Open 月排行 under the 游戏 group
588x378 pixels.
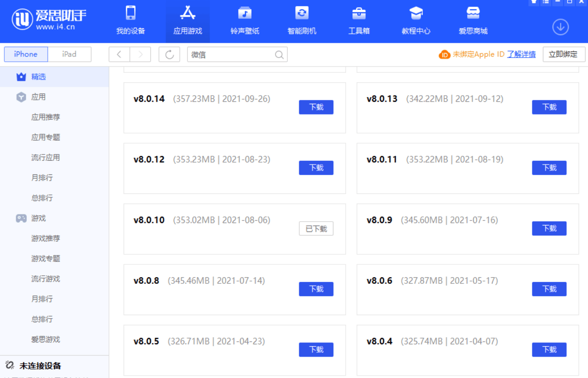tap(42, 299)
